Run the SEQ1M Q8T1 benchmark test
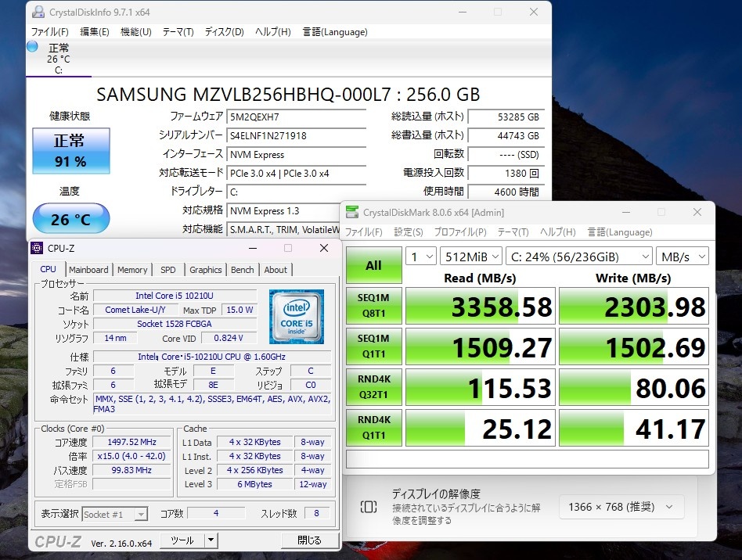The width and height of the screenshot is (742, 560). (373, 306)
